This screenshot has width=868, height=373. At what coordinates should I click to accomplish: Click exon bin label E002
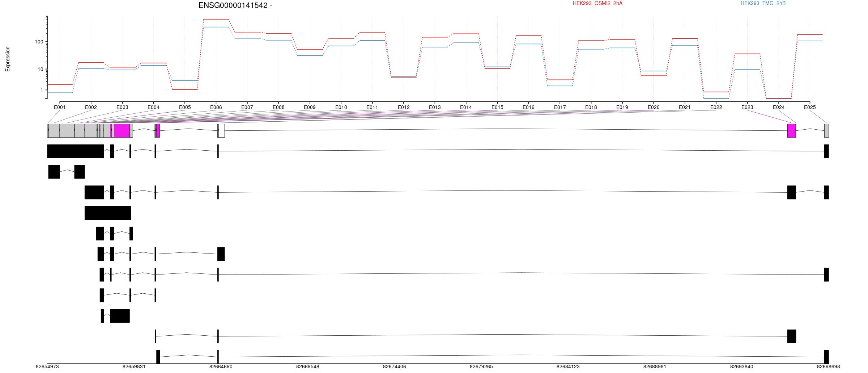pyautogui.click(x=91, y=107)
